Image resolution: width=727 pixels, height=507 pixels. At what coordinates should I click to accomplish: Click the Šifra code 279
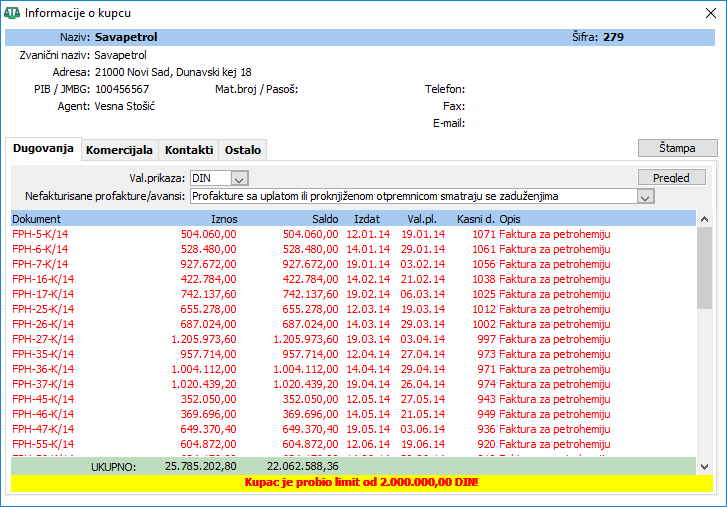[x=613, y=37]
